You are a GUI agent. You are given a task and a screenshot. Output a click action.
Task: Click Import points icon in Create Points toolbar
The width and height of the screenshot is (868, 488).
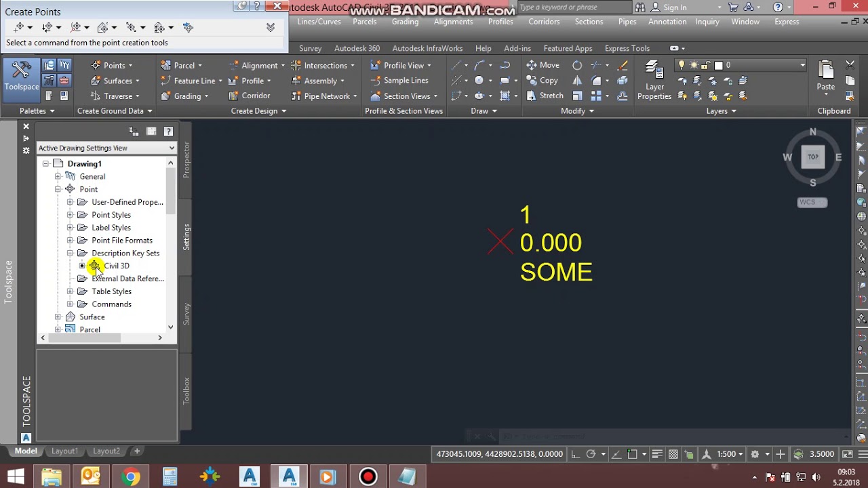tap(188, 27)
